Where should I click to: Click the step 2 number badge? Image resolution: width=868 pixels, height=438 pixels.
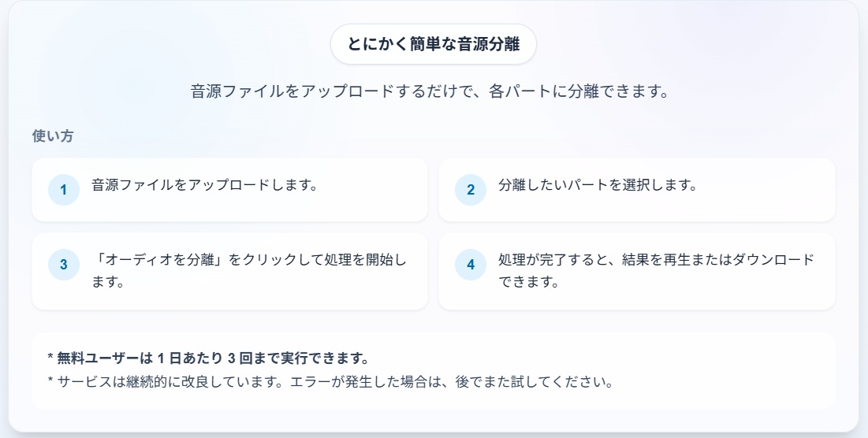pyautogui.click(x=471, y=190)
